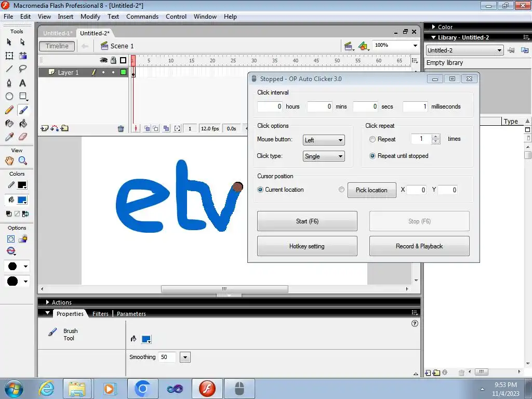The image size is (532, 399).
Task: Open the Control menu
Action: [x=176, y=17]
